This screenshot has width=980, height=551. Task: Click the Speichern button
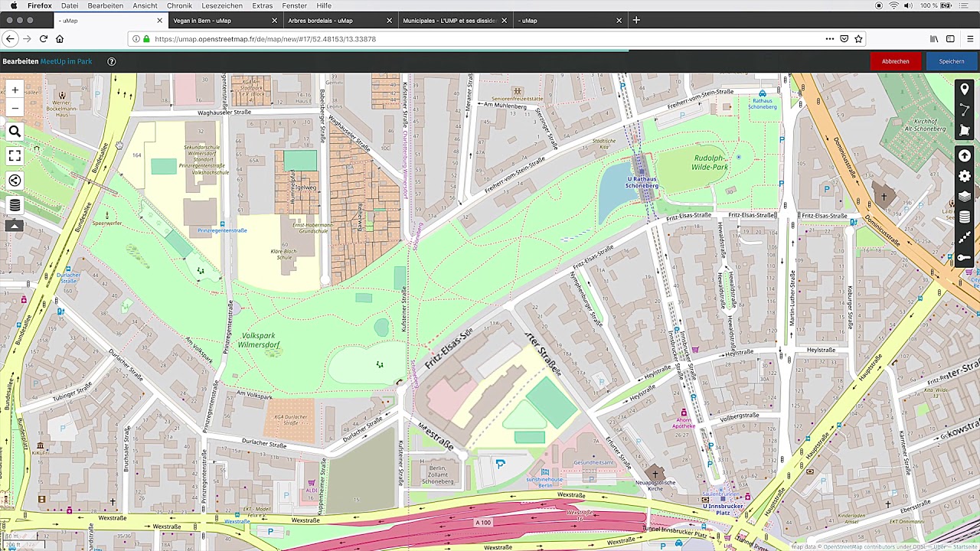click(952, 61)
